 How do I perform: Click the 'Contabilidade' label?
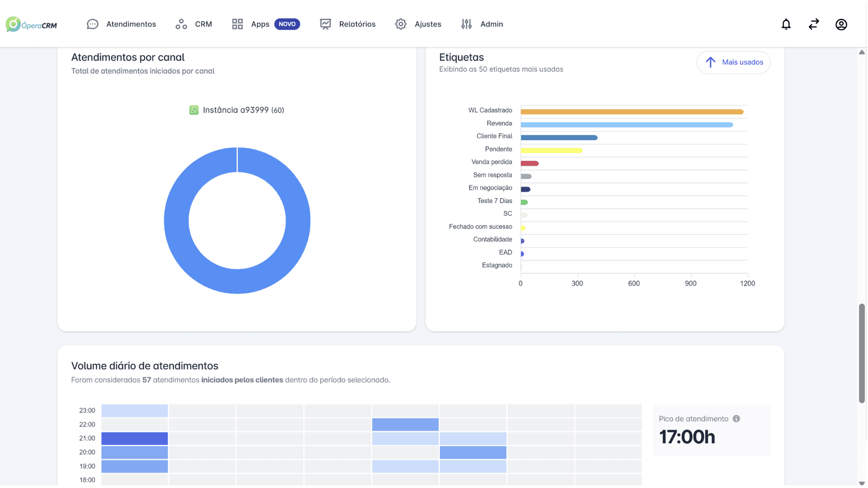[493, 239]
